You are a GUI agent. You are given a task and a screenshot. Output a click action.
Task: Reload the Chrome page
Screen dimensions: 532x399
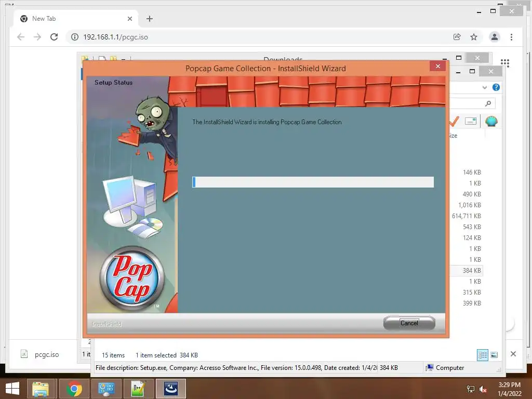click(x=54, y=37)
